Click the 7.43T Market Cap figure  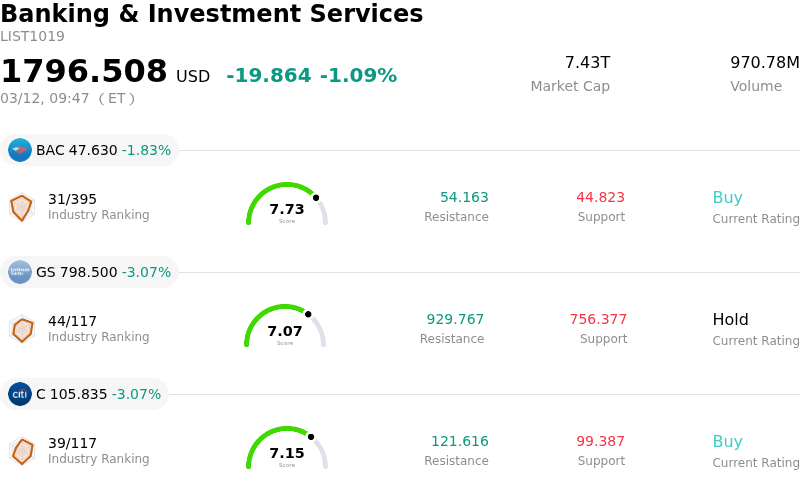(587, 63)
